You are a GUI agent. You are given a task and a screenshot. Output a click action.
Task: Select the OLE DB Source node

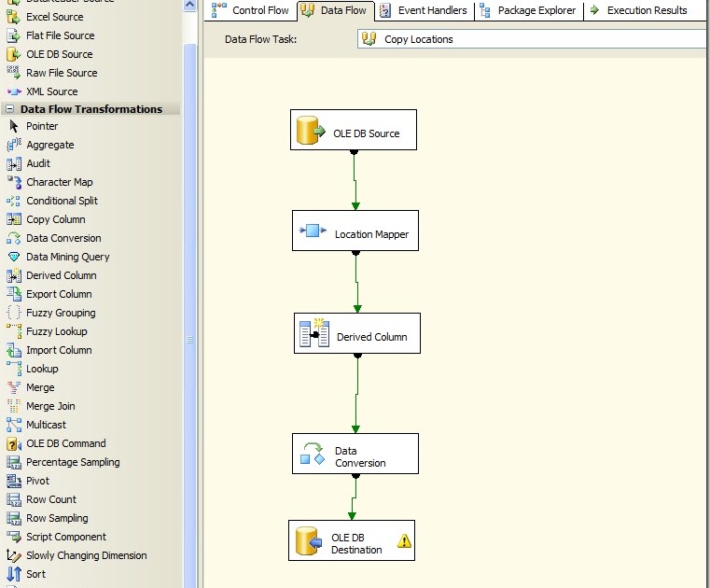click(x=354, y=130)
